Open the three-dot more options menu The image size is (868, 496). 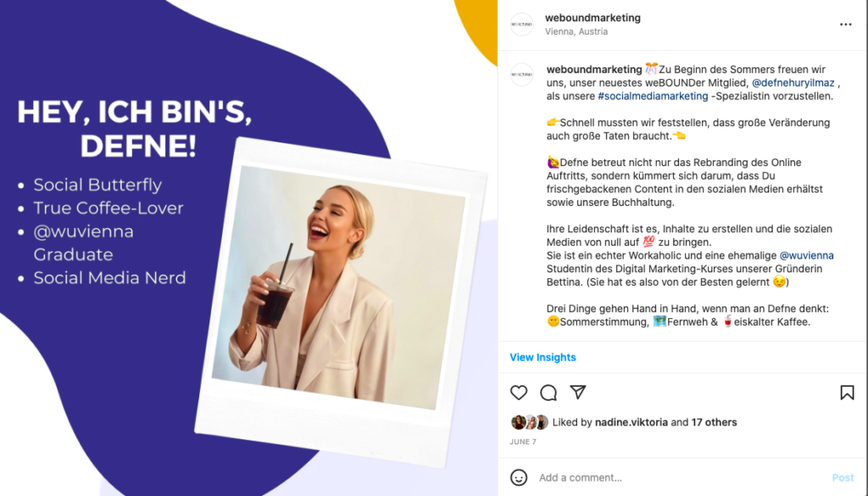[x=845, y=25]
